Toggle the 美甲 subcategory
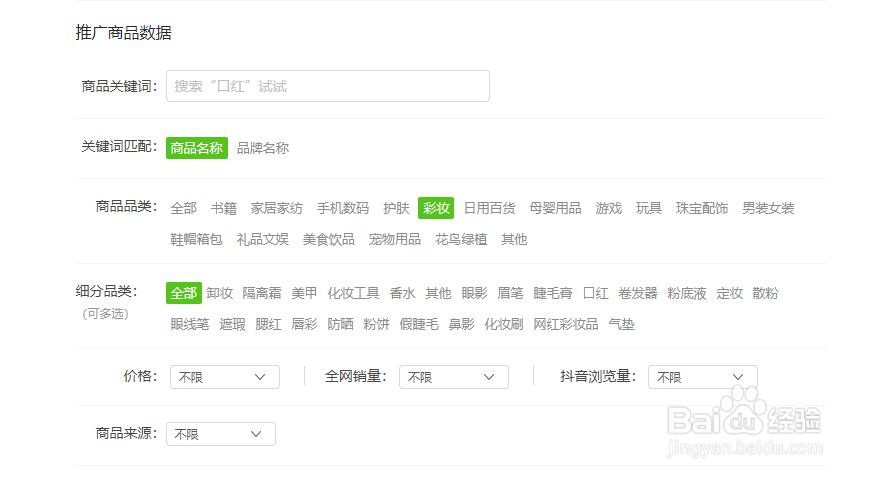Image resolution: width=870 pixels, height=478 pixels. click(305, 293)
